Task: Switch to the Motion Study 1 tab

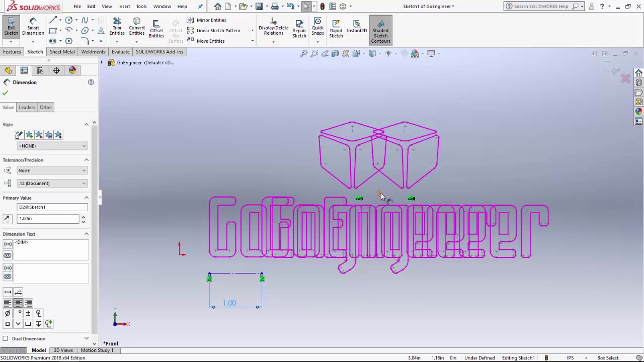Action: tap(97, 350)
